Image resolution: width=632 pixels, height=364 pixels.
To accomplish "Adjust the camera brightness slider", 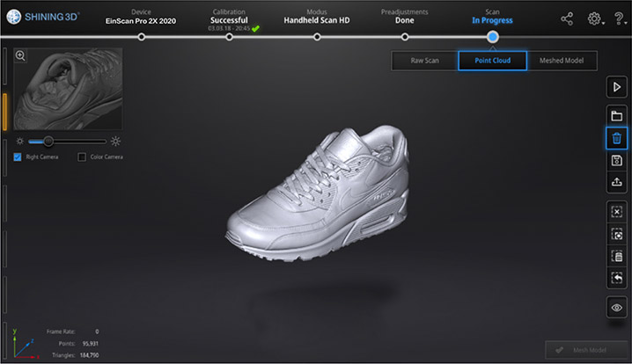I will tap(48, 141).
